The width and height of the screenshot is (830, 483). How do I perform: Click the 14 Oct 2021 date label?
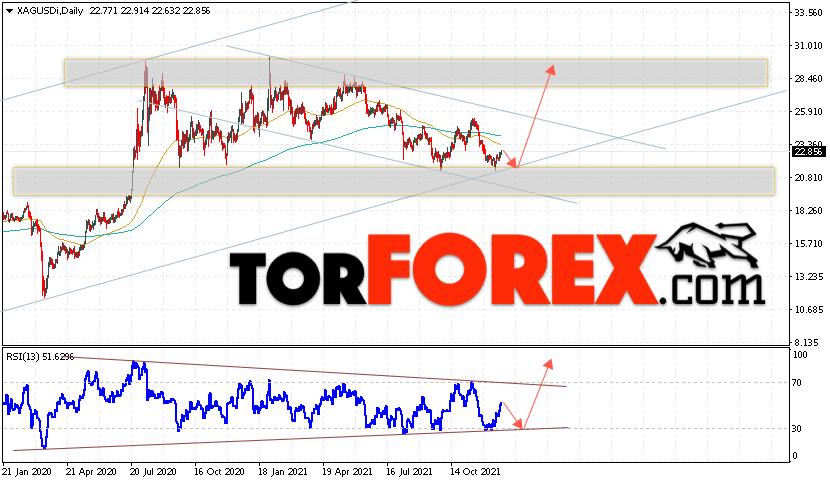click(x=475, y=471)
